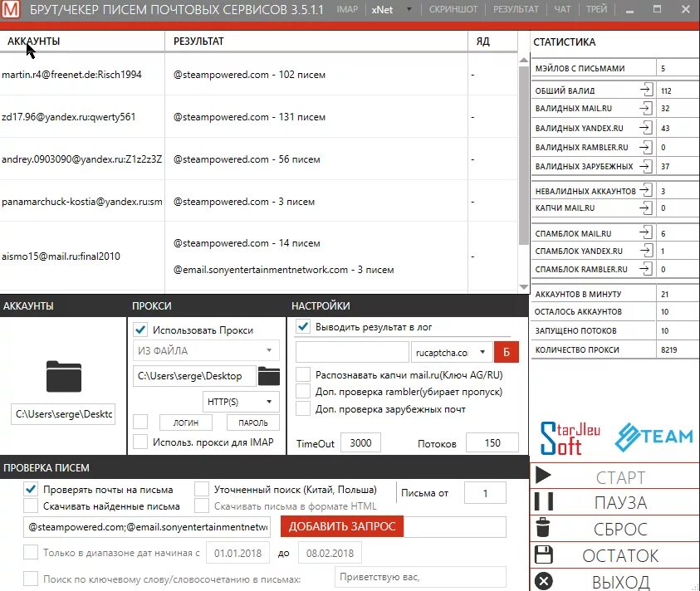700x591 pixels.
Task: Export ВАЛИДНЫХ RAMBLER.RU arrow icon
Action: click(646, 147)
